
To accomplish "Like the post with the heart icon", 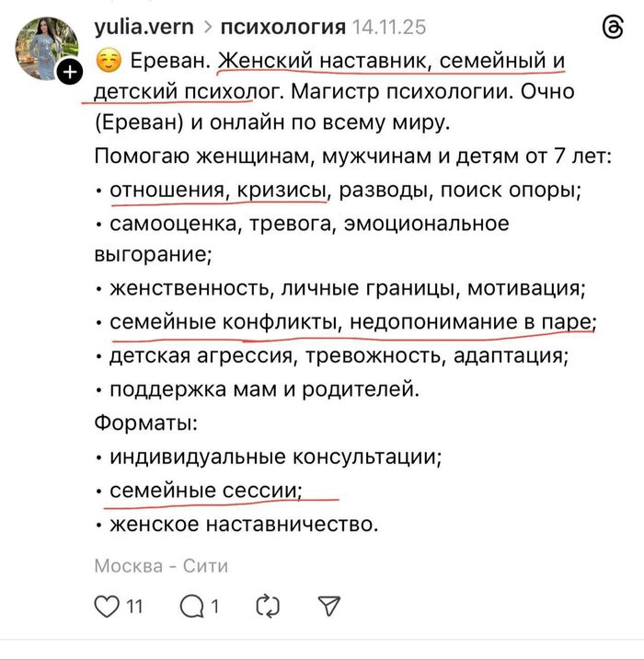I will [108, 606].
